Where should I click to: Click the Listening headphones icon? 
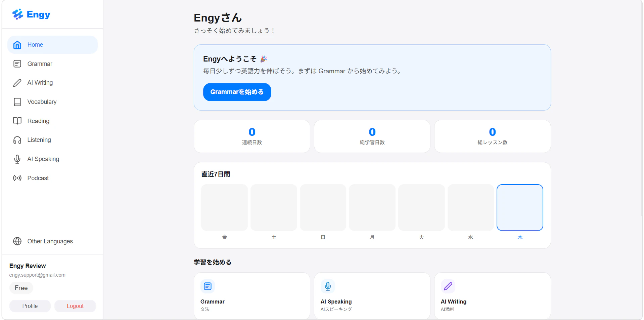(17, 140)
